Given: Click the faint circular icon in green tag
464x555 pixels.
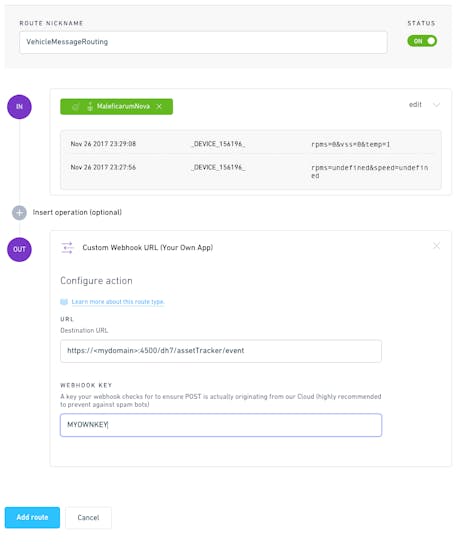Looking at the screenshot, I should (75, 107).
